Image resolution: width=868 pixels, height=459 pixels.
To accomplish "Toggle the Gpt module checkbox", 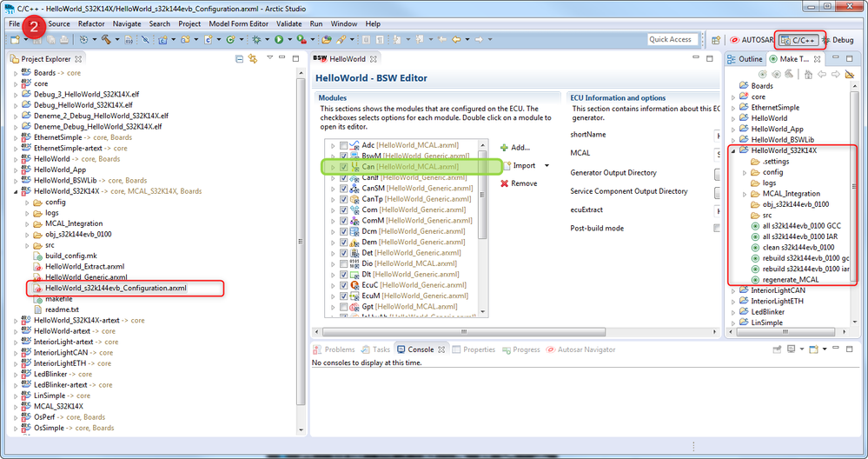I will point(344,307).
